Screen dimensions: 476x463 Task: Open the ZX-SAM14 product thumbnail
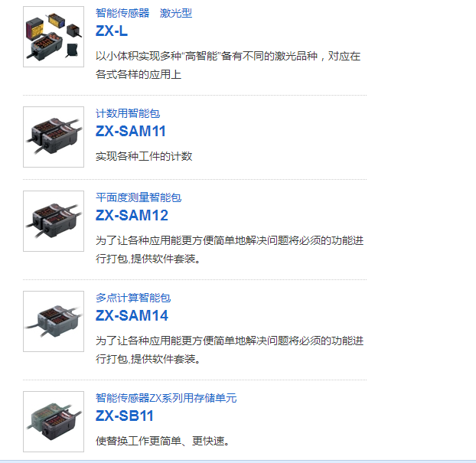(54, 321)
